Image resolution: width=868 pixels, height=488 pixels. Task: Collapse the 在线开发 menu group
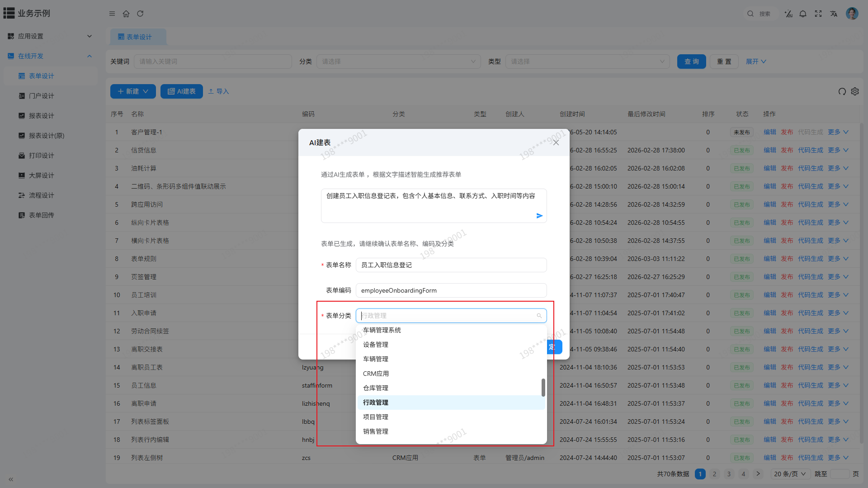[x=51, y=56]
